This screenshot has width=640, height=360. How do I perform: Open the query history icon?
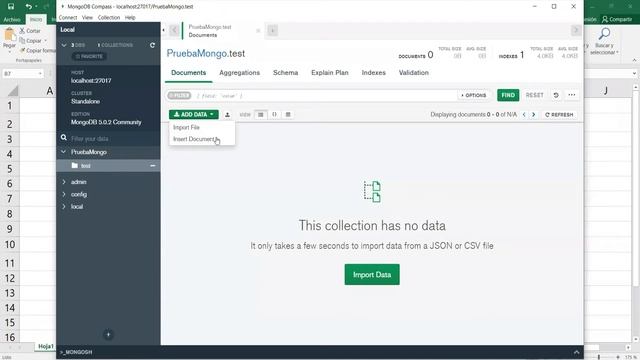click(x=556, y=95)
